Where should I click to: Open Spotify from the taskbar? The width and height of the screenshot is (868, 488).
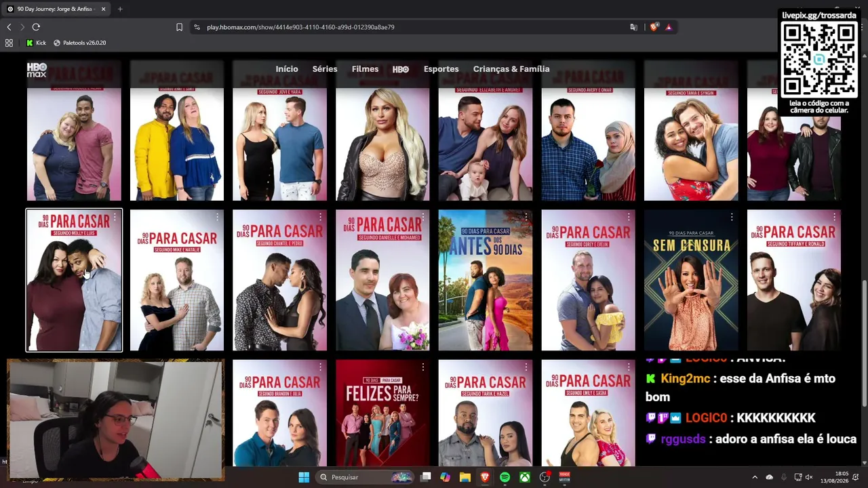click(x=505, y=477)
